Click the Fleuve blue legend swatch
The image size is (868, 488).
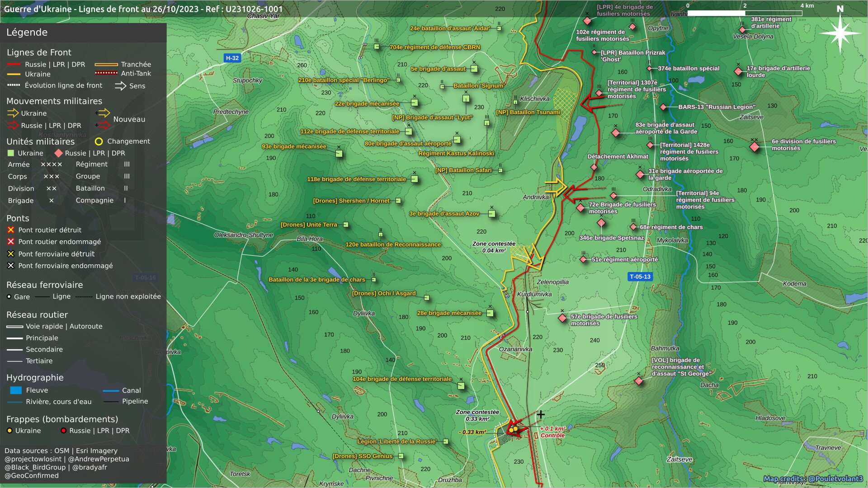coord(16,390)
